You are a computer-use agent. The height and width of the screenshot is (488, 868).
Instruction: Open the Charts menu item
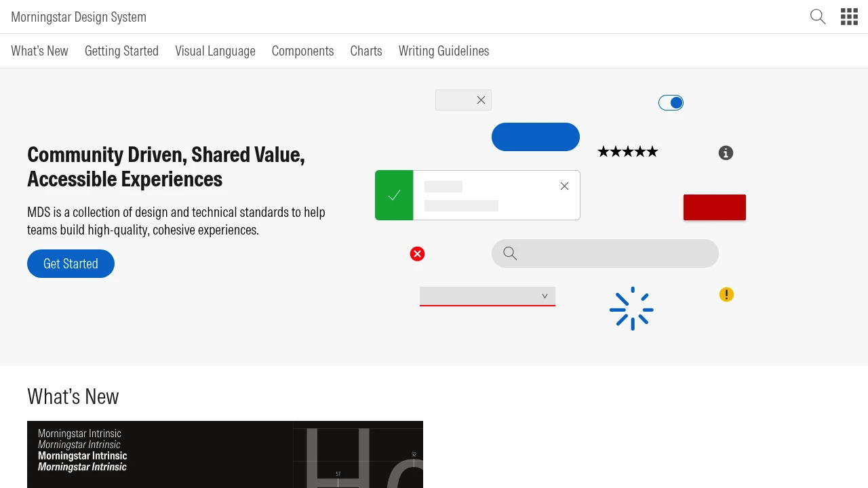pos(366,51)
